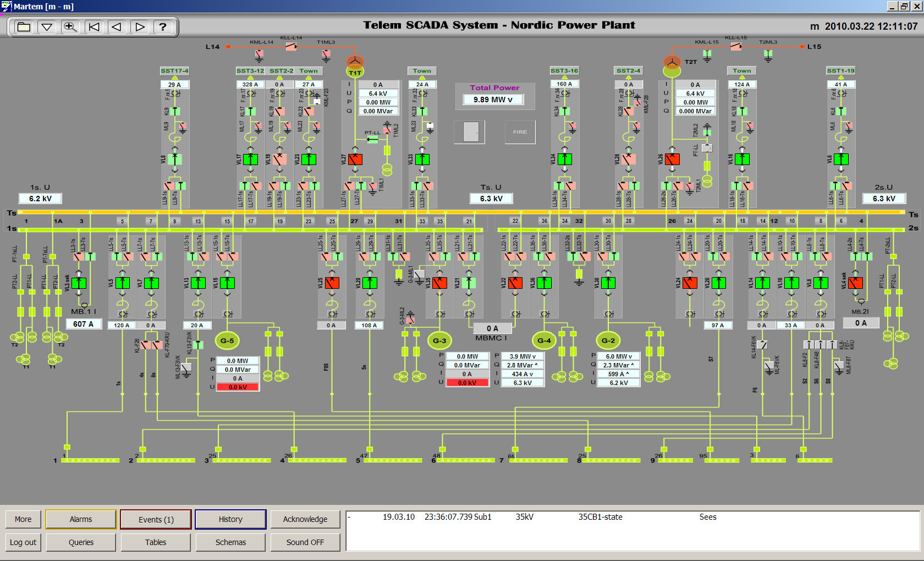Jump to first schema with skip-back arrow
The width and height of the screenshot is (924, 561).
coord(94,27)
